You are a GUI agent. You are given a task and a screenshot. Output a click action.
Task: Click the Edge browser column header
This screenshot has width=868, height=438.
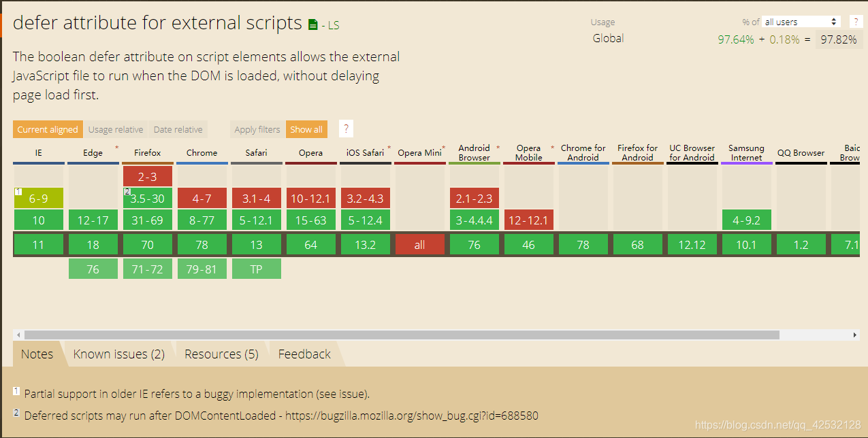(93, 153)
